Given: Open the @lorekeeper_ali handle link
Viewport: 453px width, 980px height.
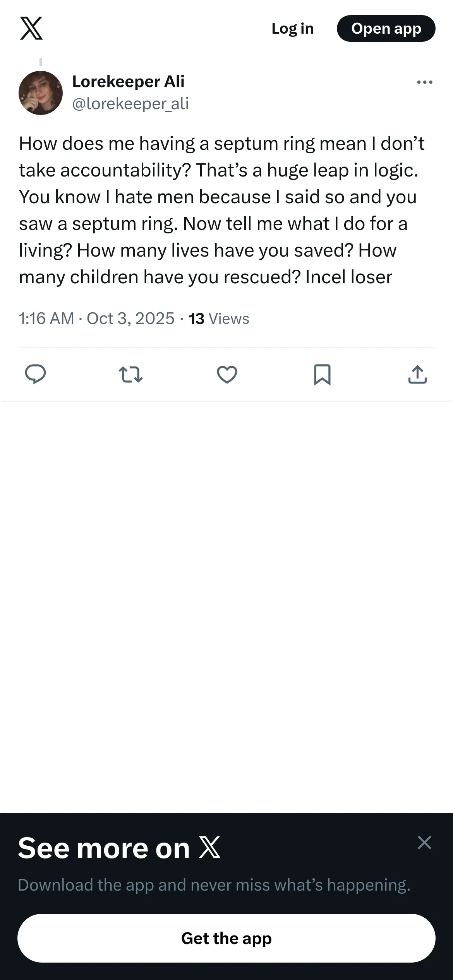Looking at the screenshot, I should tap(130, 104).
